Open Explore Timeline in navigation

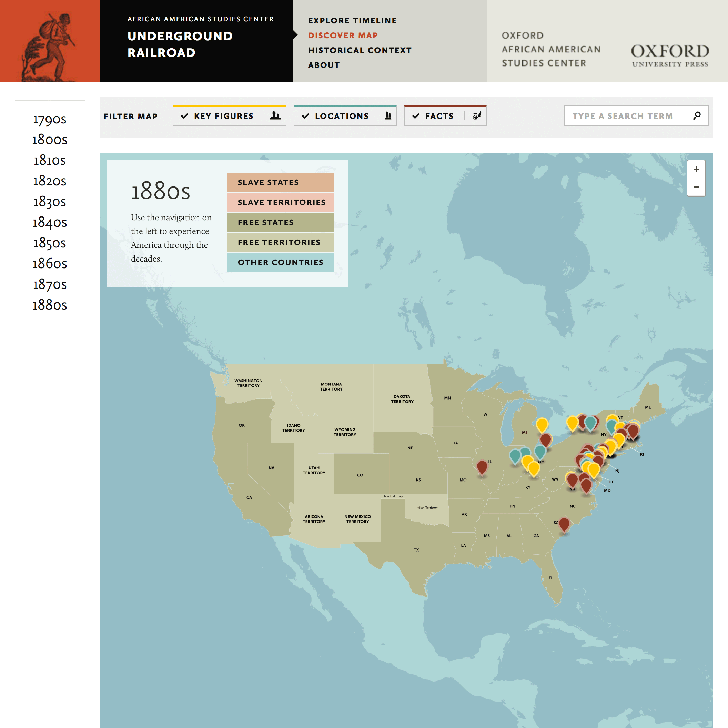click(352, 21)
